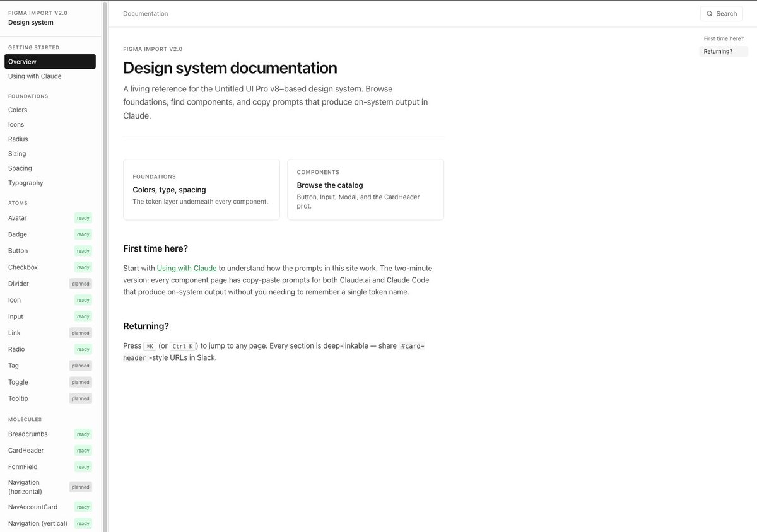The width and height of the screenshot is (757, 532).
Task: Click the planned badge next to Divider
Action: click(81, 284)
